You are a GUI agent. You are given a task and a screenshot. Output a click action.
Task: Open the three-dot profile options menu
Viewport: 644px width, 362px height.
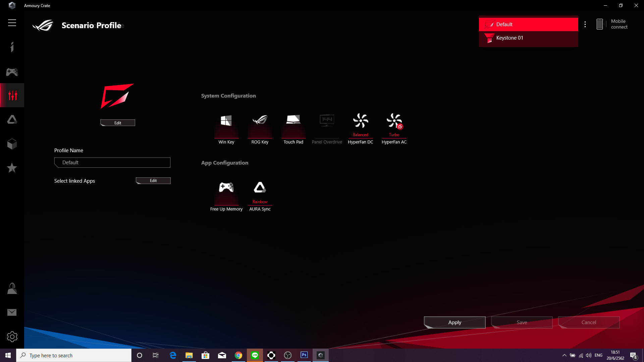(585, 24)
